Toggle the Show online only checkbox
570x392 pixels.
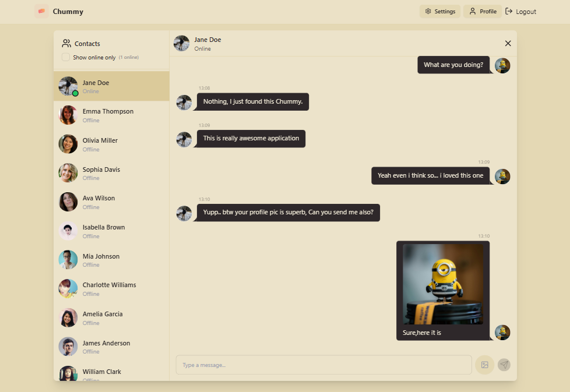[x=66, y=57]
